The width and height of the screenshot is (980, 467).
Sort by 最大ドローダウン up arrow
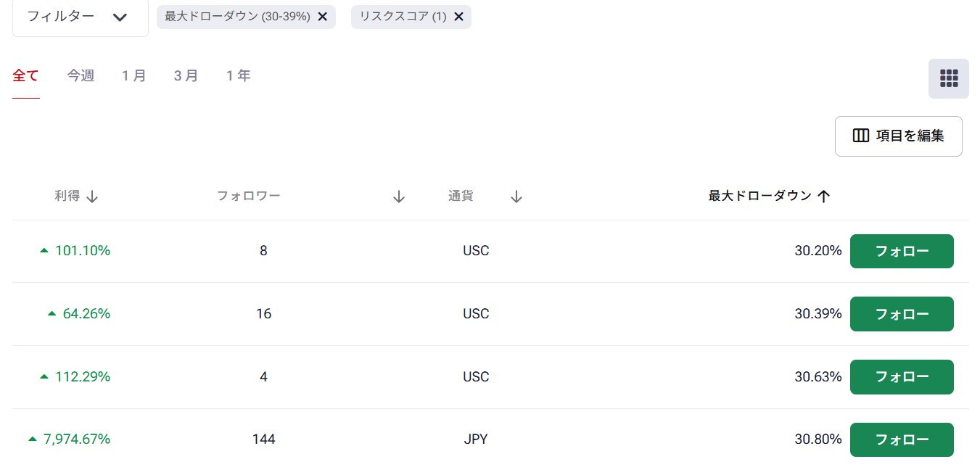(823, 197)
